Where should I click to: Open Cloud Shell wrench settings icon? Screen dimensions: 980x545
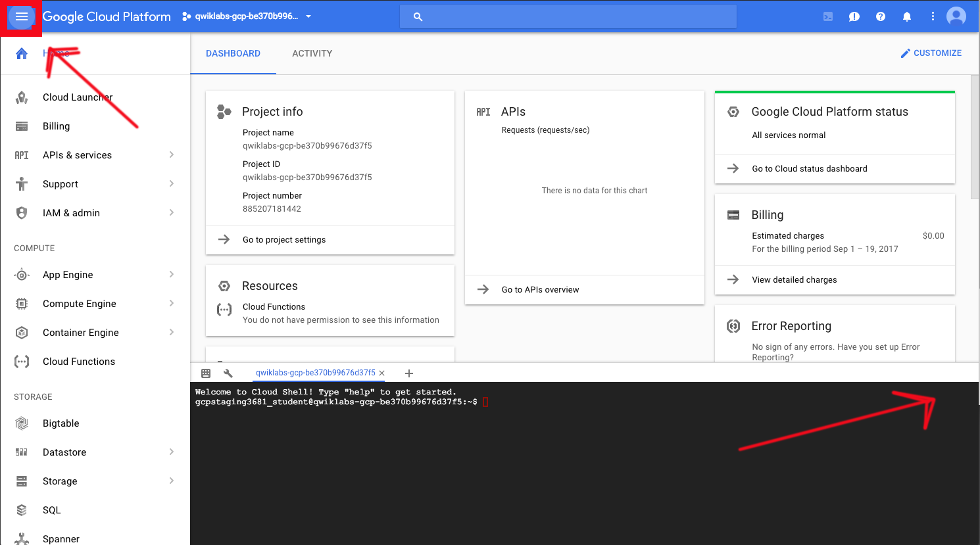tap(228, 373)
